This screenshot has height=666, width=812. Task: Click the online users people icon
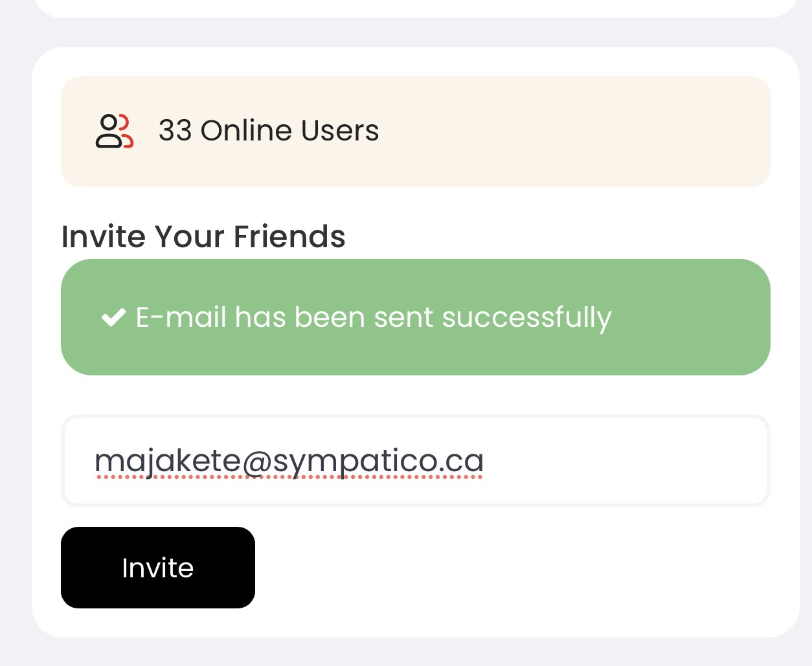click(115, 131)
